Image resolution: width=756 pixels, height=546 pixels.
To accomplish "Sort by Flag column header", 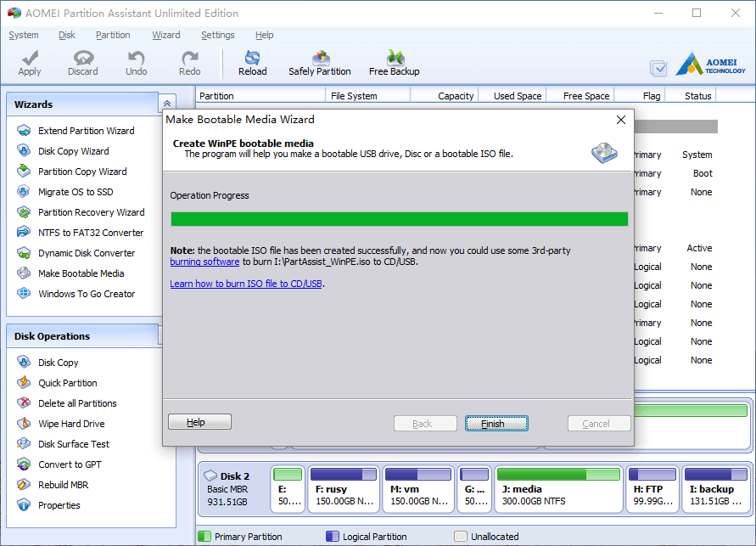I will [x=640, y=95].
